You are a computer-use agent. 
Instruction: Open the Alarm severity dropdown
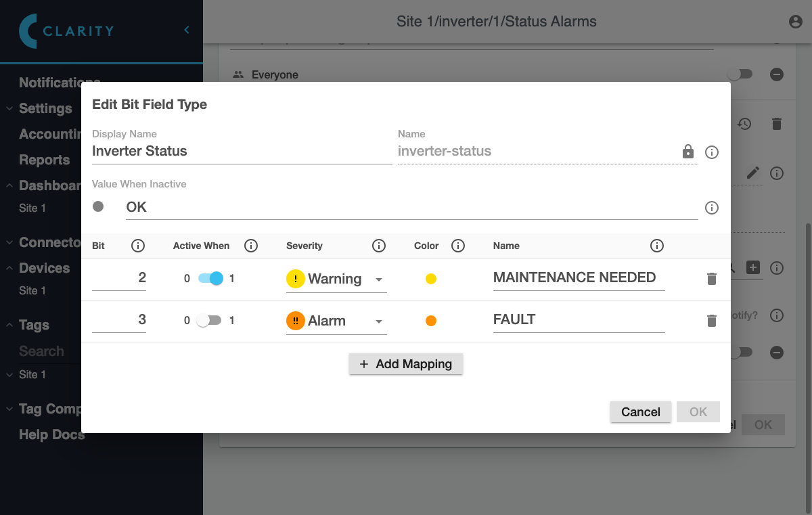tap(336, 321)
